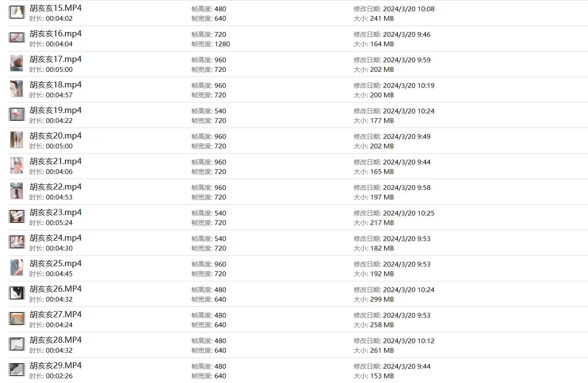This screenshot has height=383, width=588.
Task: Click the video icon for 胡亥亥16.mp4
Action: (x=17, y=38)
